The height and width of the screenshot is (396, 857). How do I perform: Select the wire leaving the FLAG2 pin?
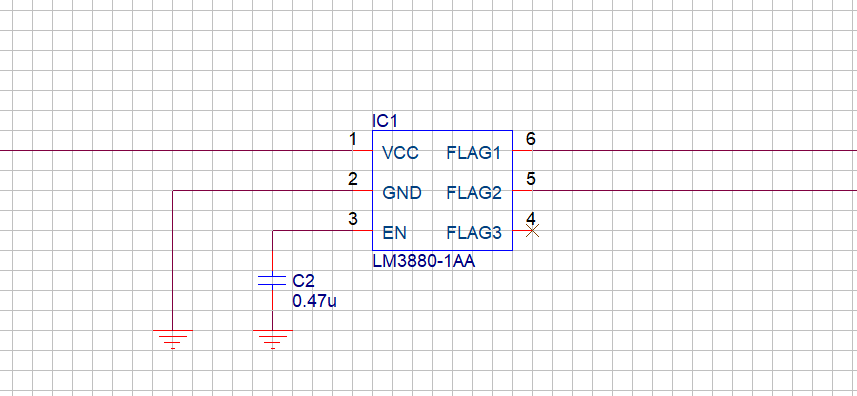pos(694,191)
